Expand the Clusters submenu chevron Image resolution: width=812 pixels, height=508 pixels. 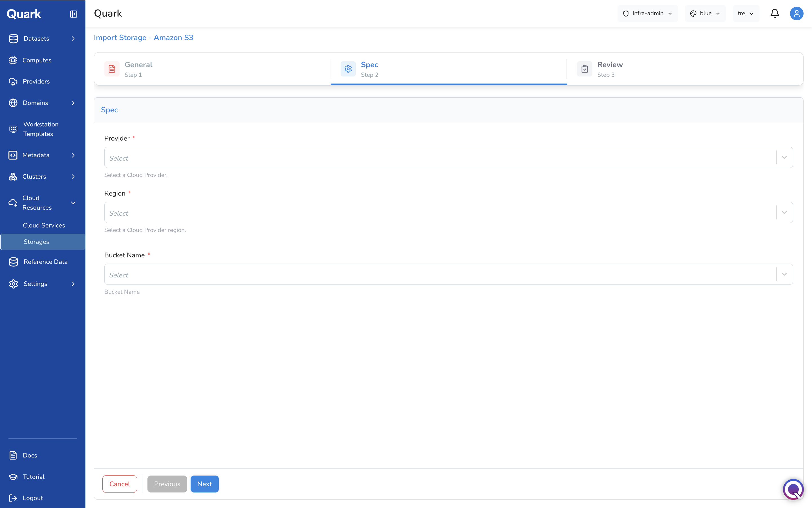pos(73,177)
